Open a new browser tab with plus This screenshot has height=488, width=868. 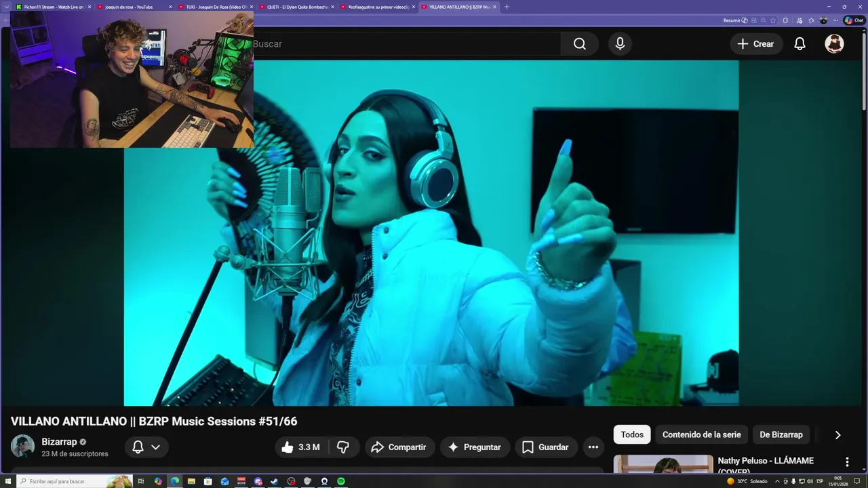[x=507, y=7]
